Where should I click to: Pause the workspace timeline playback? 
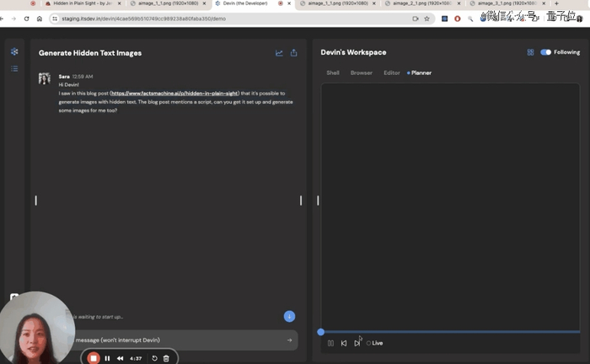330,343
